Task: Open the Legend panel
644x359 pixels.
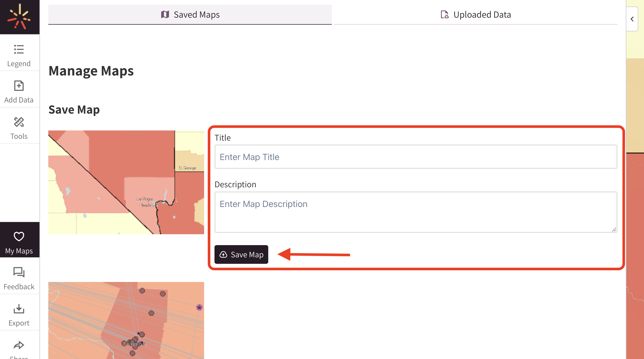Action: point(19,54)
